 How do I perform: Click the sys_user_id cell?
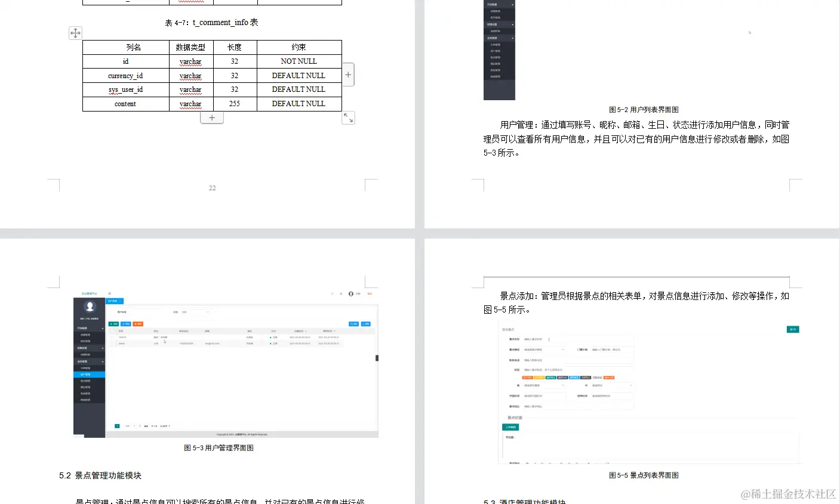pos(126,89)
